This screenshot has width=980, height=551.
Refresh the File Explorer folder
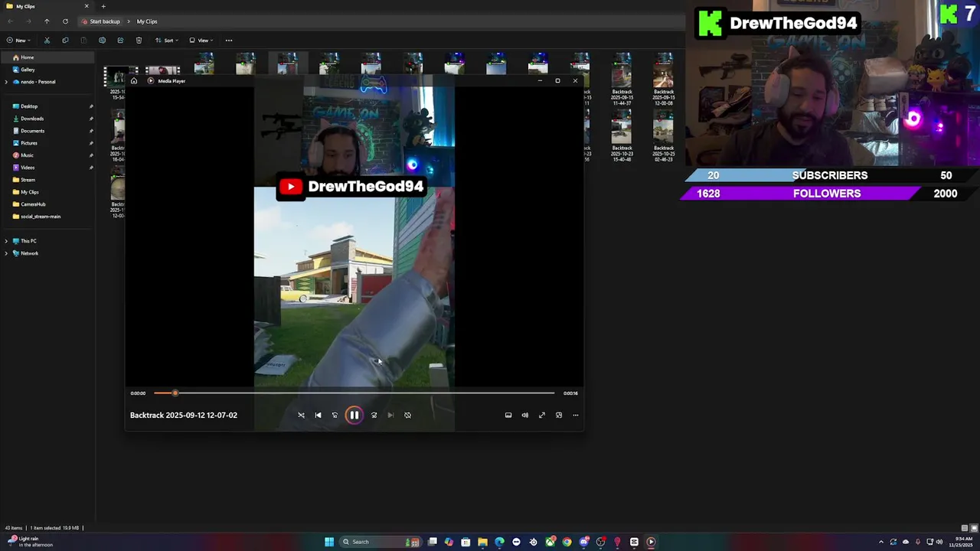(65, 21)
